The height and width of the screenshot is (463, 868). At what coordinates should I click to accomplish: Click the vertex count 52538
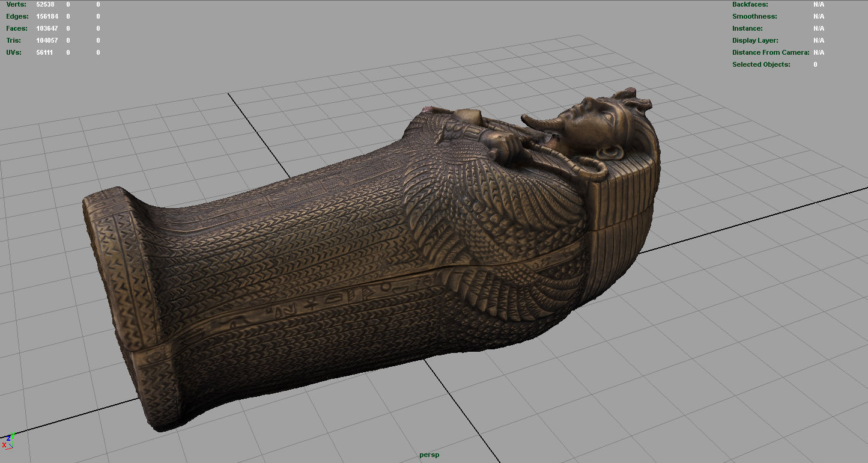pos(46,4)
